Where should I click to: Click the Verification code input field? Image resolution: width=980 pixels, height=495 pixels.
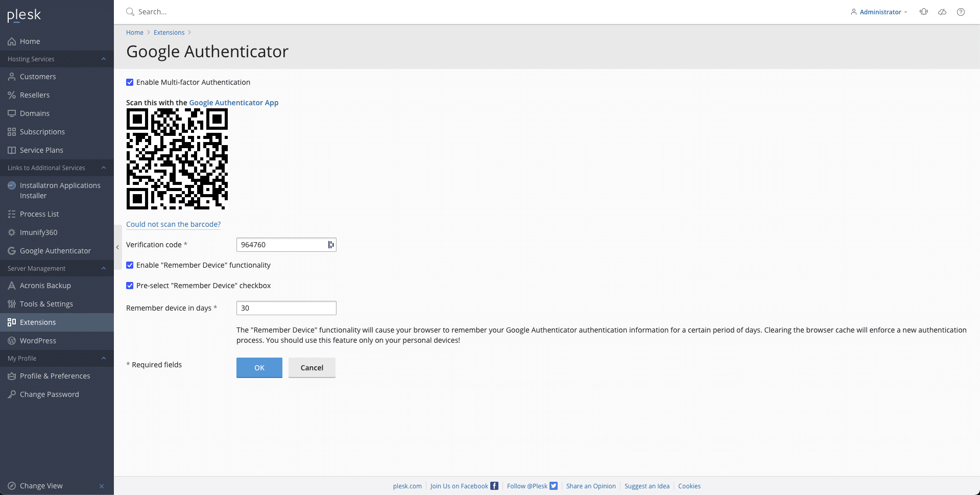coord(286,245)
